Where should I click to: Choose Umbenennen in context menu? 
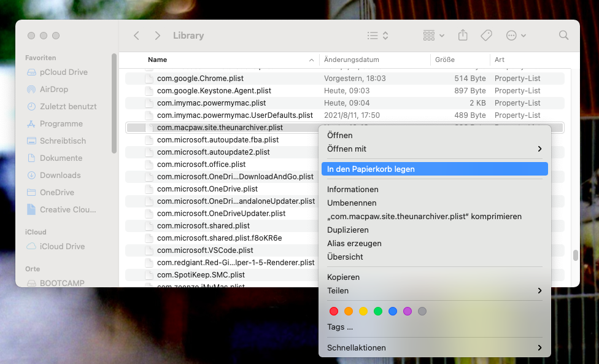pyautogui.click(x=435, y=203)
